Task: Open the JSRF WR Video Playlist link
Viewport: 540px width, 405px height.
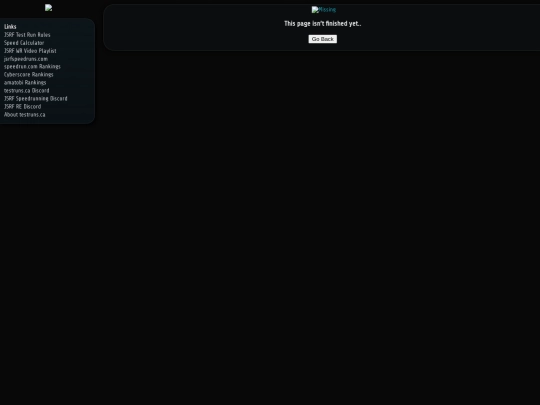Action: (x=30, y=51)
